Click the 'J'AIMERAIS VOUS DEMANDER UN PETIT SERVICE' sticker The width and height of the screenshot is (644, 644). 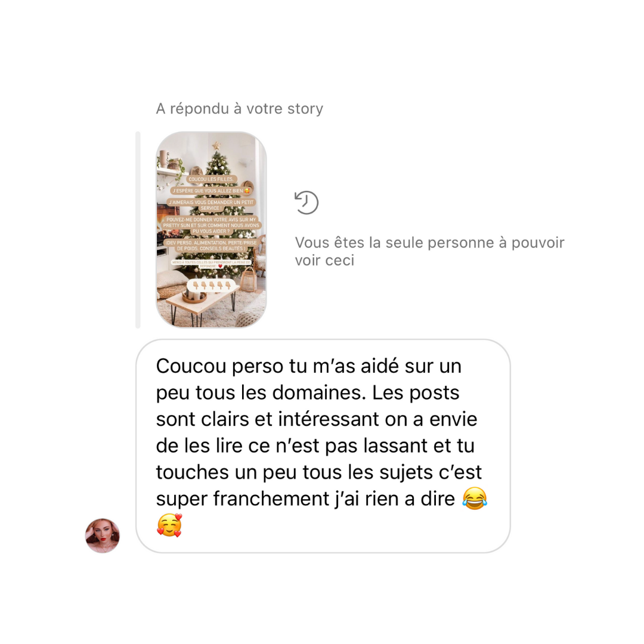point(212,205)
